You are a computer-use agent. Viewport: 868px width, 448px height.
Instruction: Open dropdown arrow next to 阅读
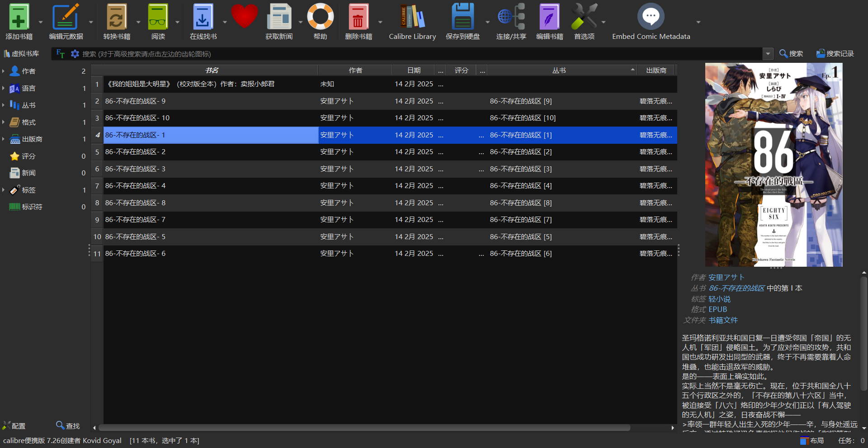coord(177,22)
